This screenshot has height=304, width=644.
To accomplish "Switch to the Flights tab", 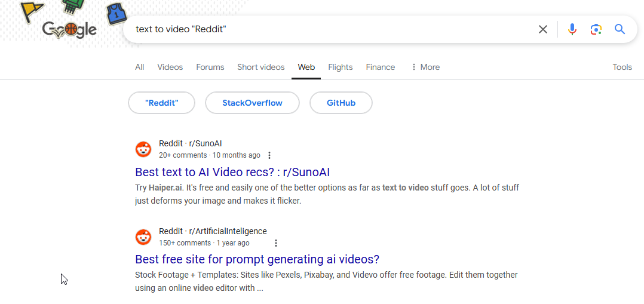I will coord(341,67).
